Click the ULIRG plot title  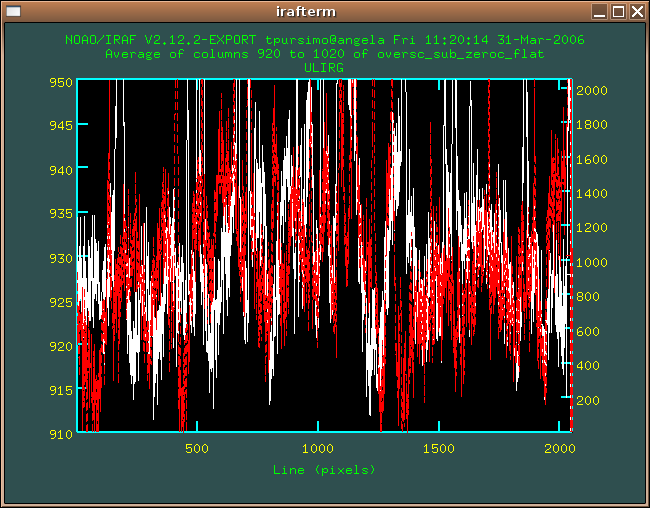click(324, 68)
